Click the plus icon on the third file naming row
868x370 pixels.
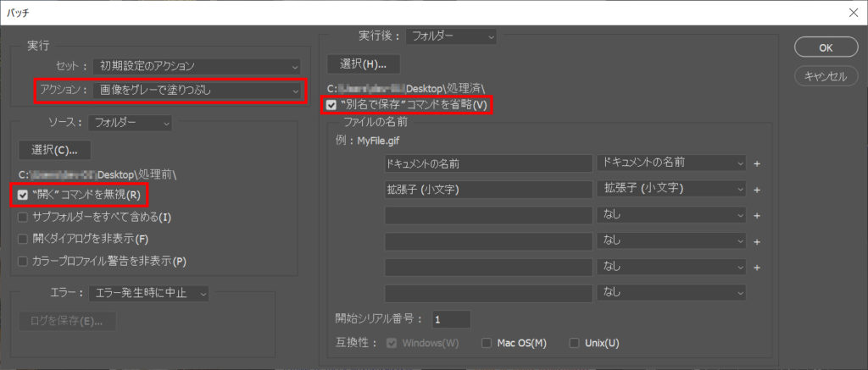point(757,215)
